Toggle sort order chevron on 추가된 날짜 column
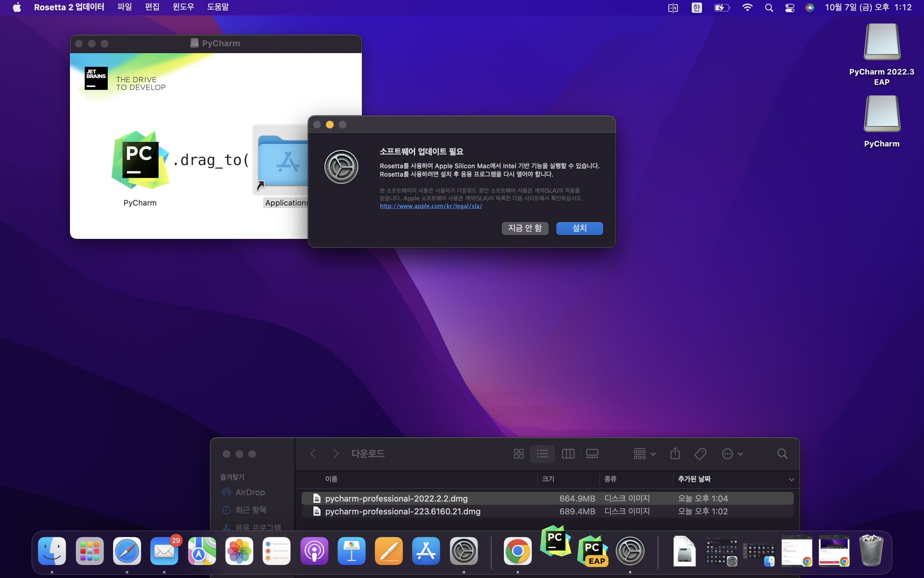 pyautogui.click(x=791, y=479)
